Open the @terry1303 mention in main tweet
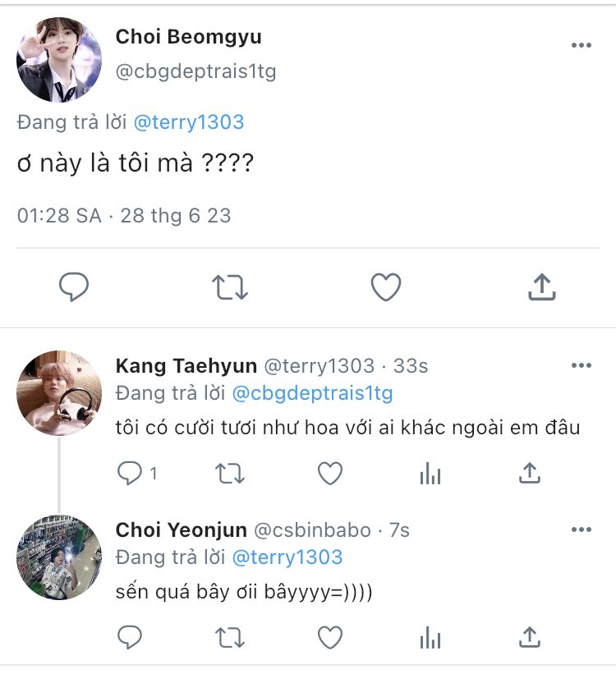 (x=189, y=122)
